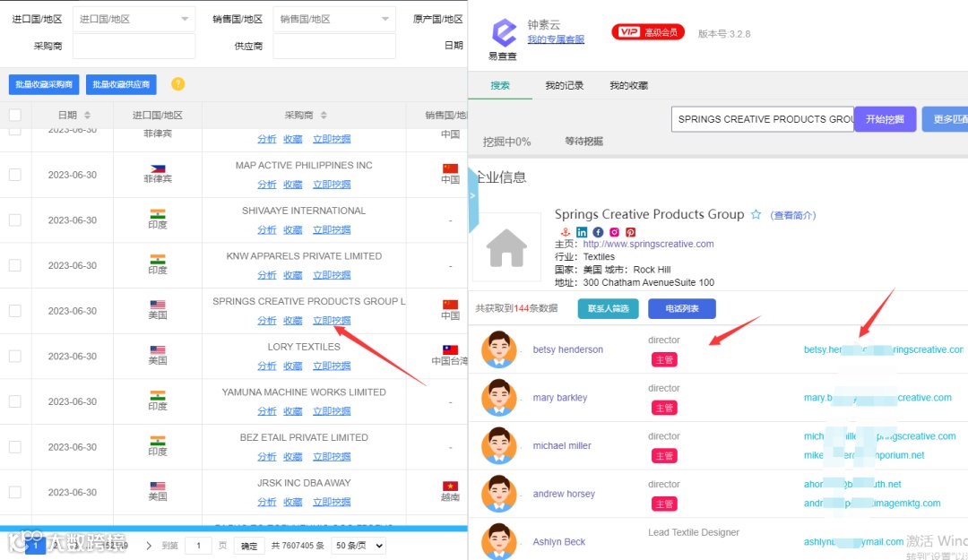Click the VIP 高级会员 badge
Viewport: 968px width, 560px height.
[x=647, y=30]
